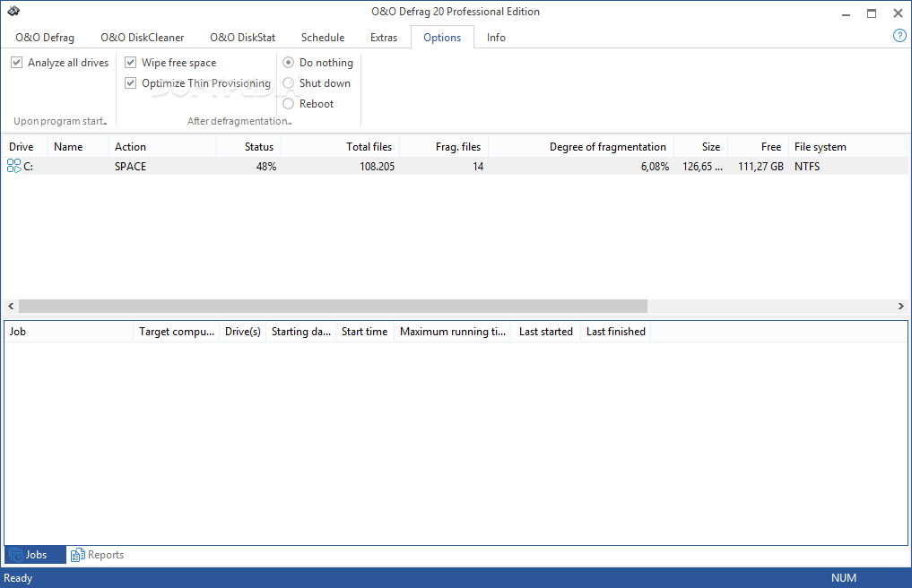Screen dimensions: 912x588
Task: Click the horizontal scrollbar thumb
Action: click(x=333, y=306)
